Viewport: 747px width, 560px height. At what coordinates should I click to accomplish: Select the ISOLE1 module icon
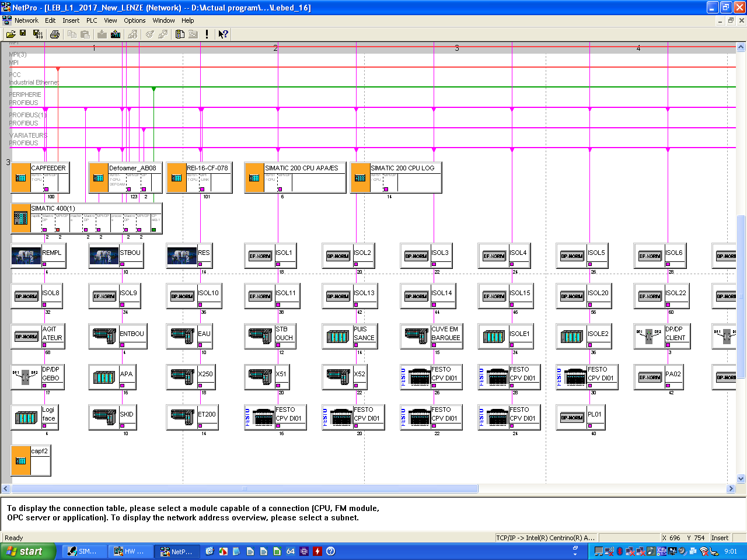[x=494, y=336]
